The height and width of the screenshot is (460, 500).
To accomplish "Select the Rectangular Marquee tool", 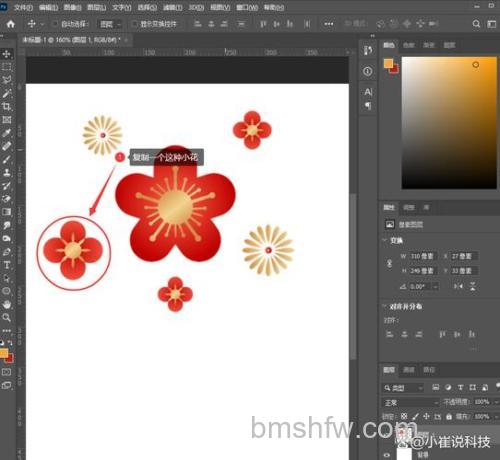I will (6, 67).
